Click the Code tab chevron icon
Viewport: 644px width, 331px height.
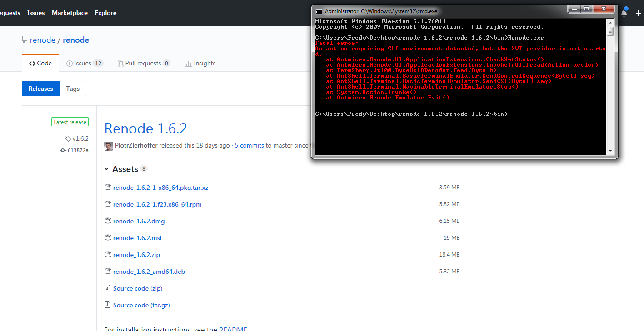pyautogui.click(x=31, y=63)
